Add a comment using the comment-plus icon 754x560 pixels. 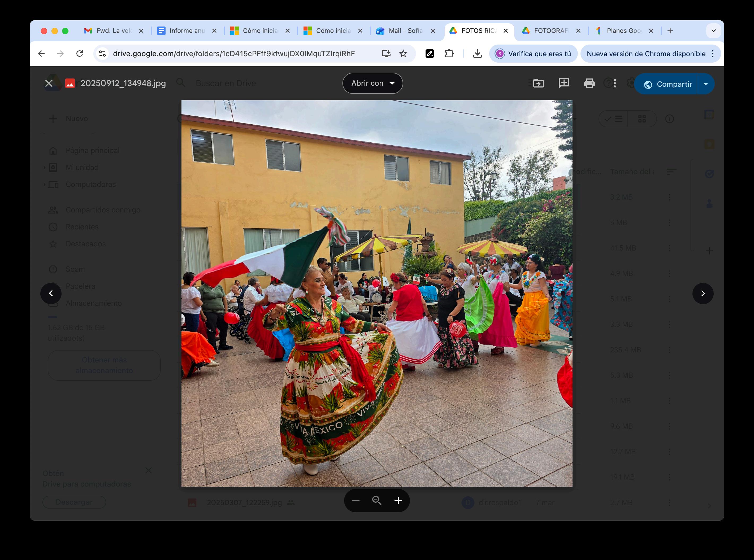[x=564, y=83]
